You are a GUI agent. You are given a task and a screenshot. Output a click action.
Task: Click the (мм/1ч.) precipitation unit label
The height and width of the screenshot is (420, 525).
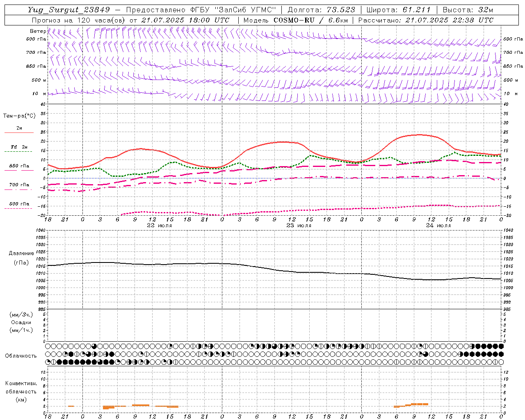pos(21,330)
